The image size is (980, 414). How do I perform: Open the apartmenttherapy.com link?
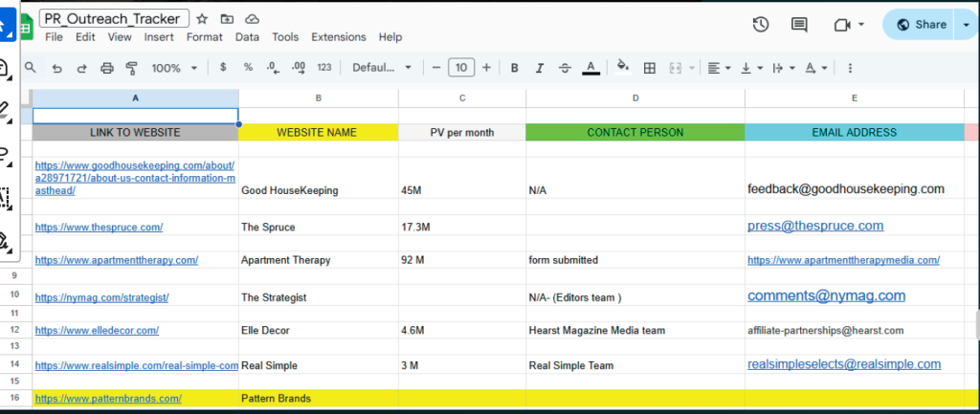(116, 260)
